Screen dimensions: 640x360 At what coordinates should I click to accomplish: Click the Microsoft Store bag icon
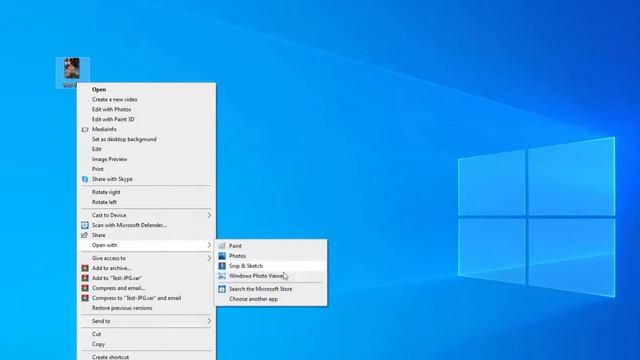pyautogui.click(x=222, y=289)
